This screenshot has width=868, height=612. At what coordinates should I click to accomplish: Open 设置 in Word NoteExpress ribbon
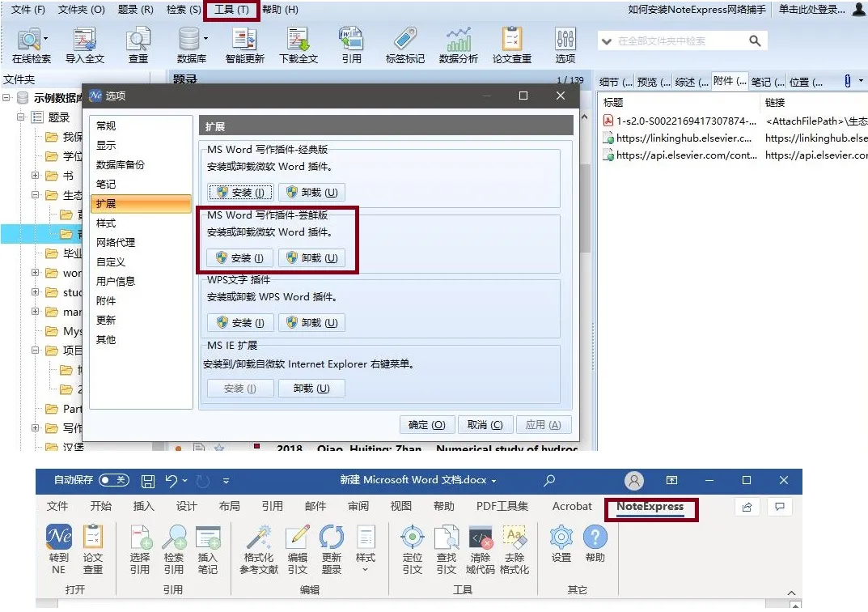561,543
